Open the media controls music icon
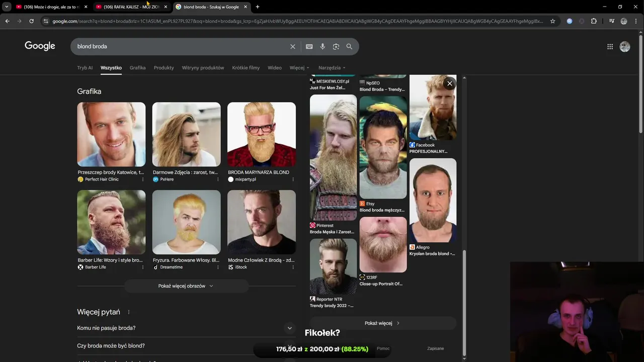This screenshot has width=644, height=362. click(611, 21)
